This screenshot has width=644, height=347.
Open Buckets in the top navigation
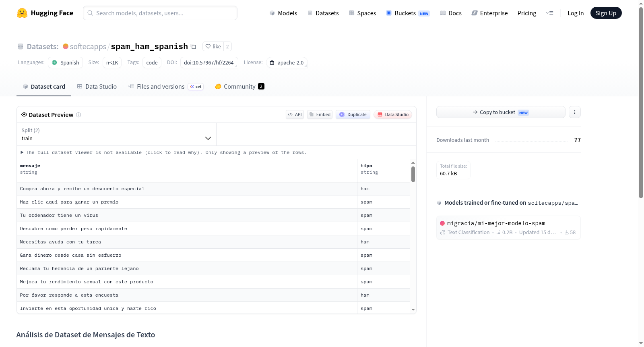(x=408, y=13)
